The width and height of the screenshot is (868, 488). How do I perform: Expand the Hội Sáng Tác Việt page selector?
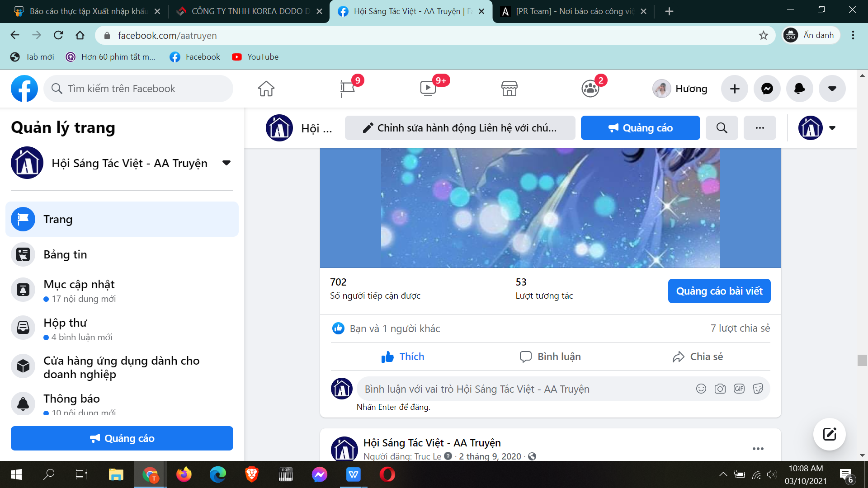pos(226,163)
